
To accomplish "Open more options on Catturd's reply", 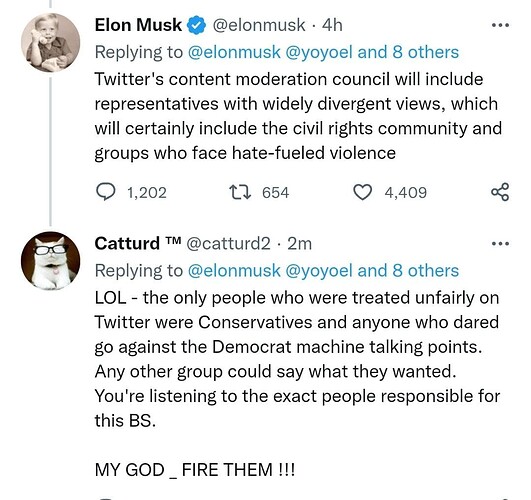I will click(x=500, y=244).
